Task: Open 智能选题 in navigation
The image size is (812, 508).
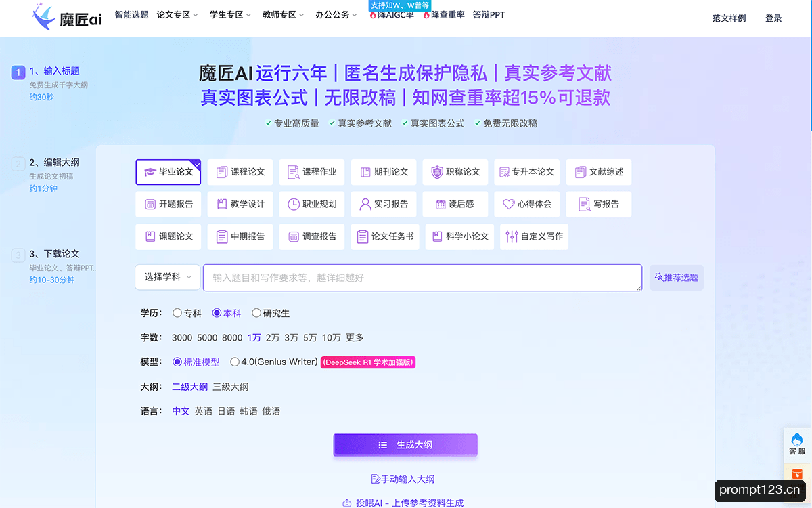Action: click(132, 15)
